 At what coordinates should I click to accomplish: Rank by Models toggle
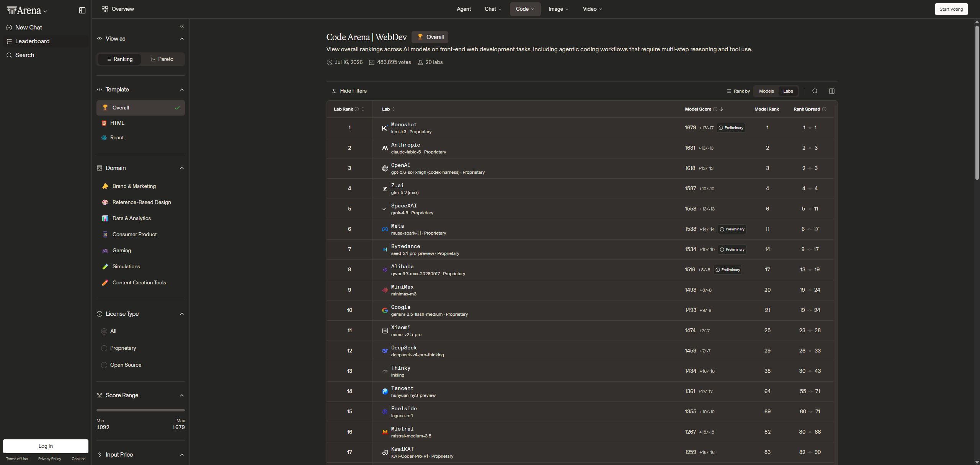[x=766, y=91]
